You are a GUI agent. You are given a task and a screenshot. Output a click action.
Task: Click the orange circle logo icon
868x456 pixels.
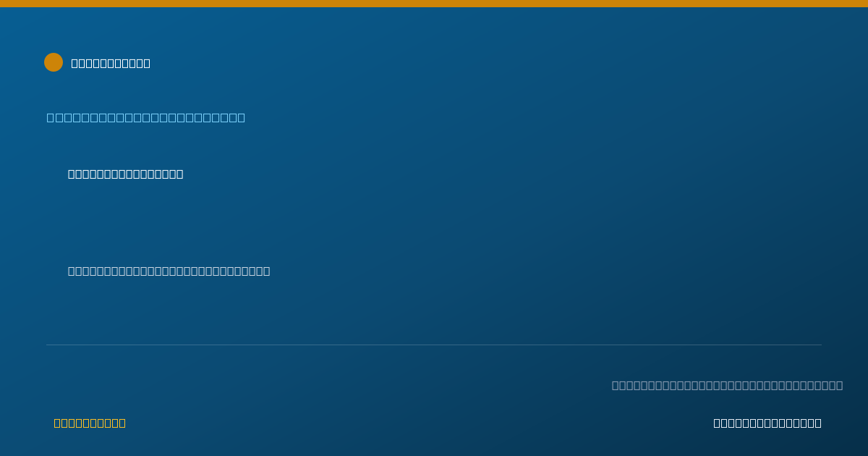(x=54, y=62)
